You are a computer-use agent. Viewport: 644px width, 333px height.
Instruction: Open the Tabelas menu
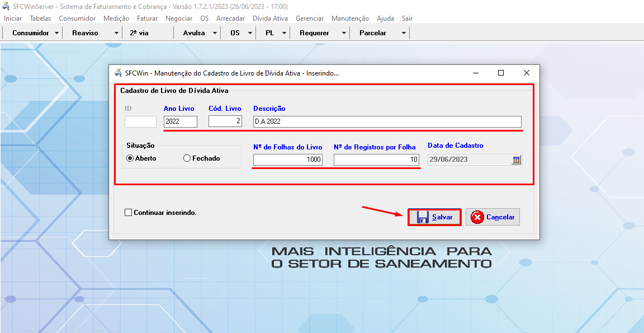pos(40,18)
